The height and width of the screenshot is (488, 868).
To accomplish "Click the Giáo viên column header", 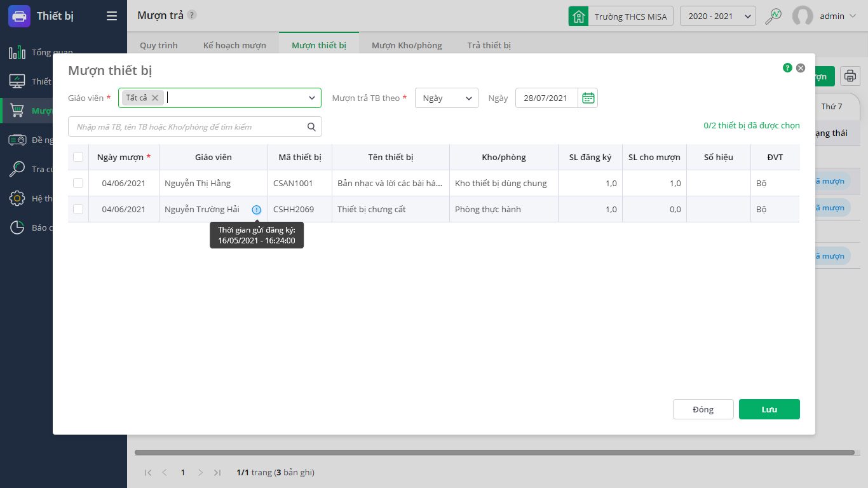I will pos(214,157).
